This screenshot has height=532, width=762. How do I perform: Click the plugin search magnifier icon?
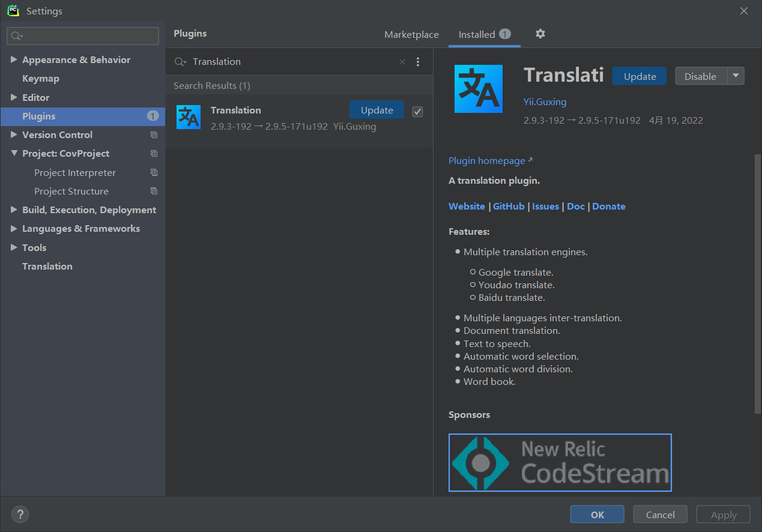(x=180, y=62)
